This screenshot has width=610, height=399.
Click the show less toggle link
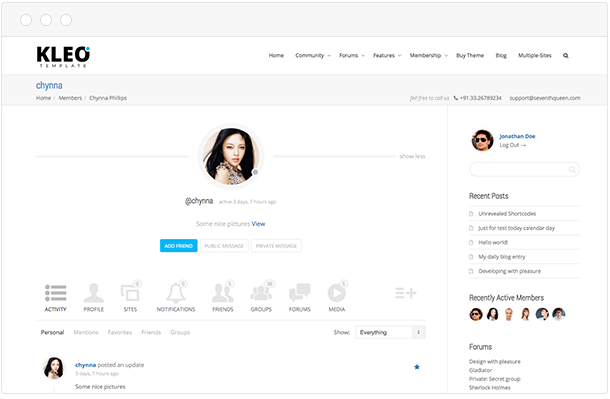coord(412,156)
